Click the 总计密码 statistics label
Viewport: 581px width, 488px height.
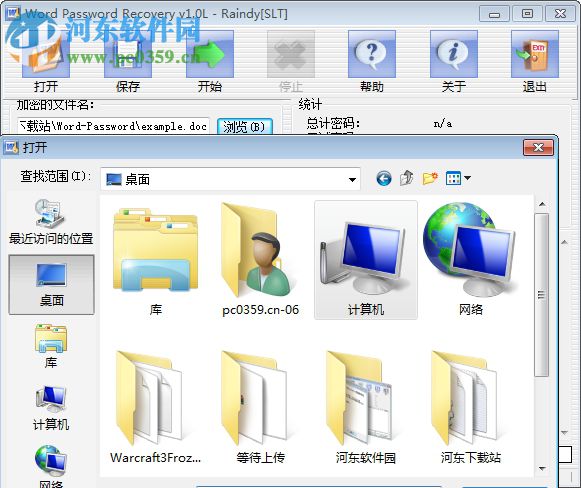pyautogui.click(x=333, y=123)
